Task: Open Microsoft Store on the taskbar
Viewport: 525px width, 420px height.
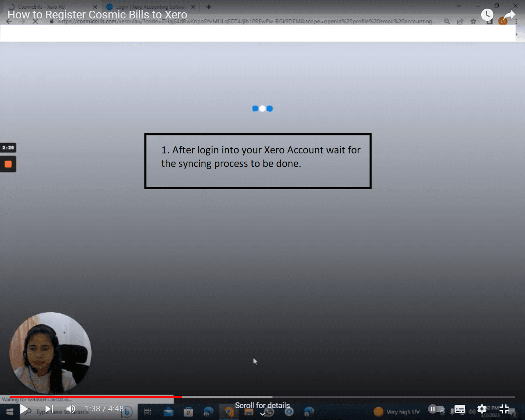Action: (x=188, y=411)
